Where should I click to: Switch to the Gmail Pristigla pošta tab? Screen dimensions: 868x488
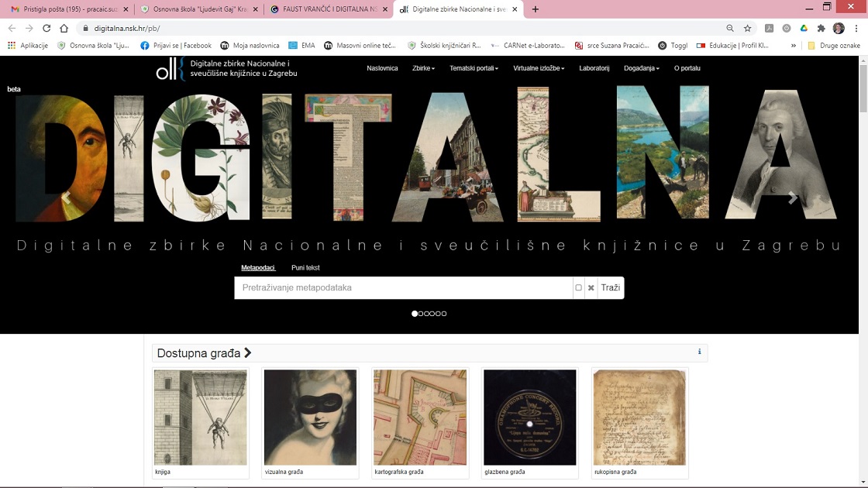pyautogui.click(x=70, y=9)
